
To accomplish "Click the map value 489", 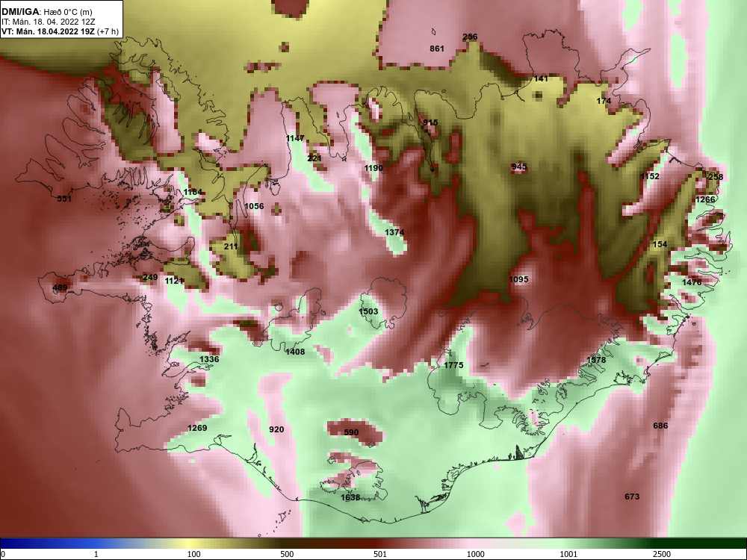I will [x=60, y=287].
